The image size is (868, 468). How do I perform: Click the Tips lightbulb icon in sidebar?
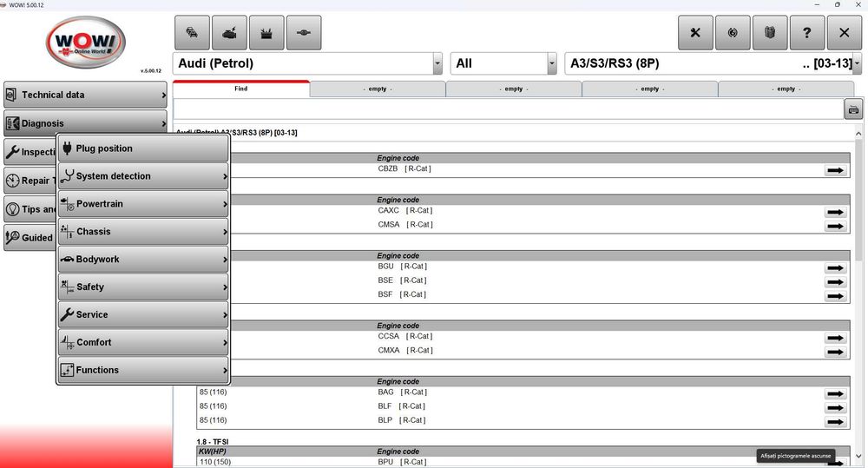click(x=12, y=209)
